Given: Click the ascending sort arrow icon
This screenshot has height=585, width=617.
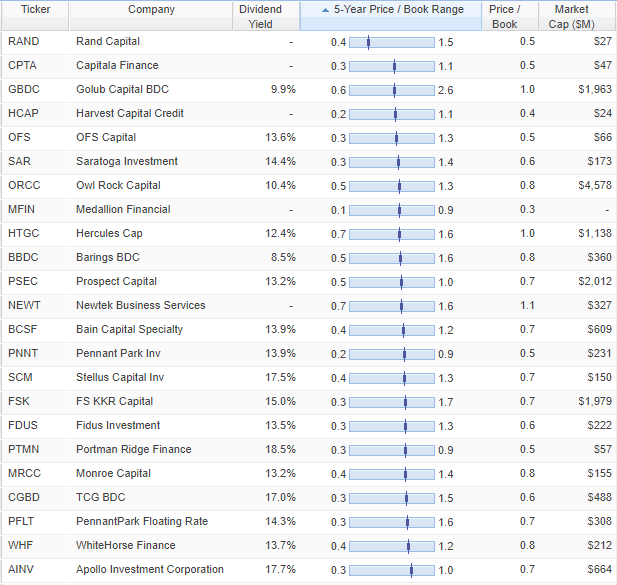Looking at the screenshot, I should click(325, 10).
